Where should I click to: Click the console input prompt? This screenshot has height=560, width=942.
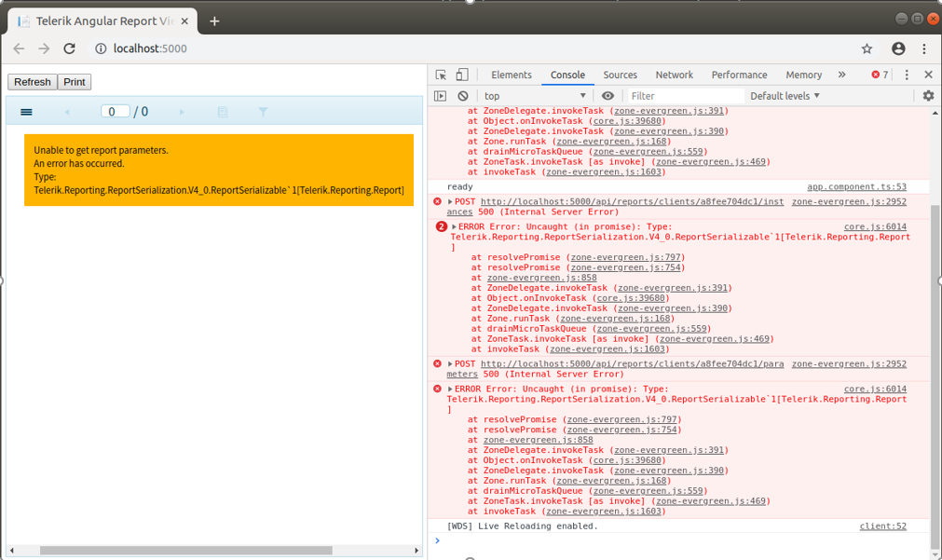point(679,540)
